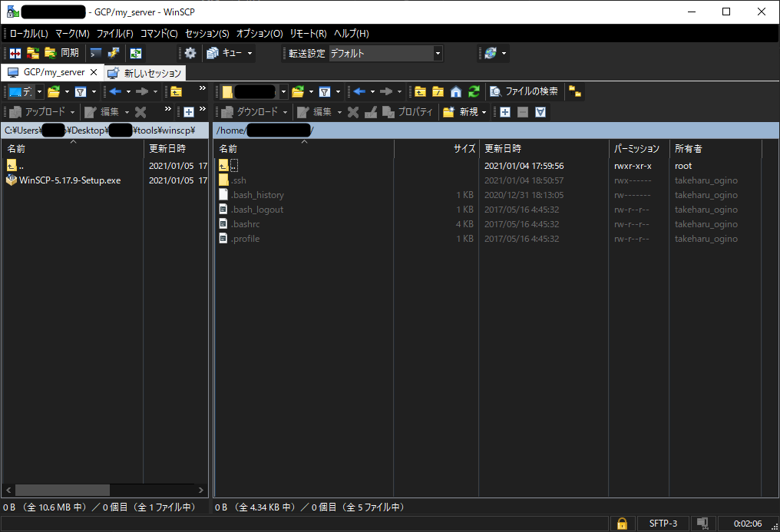780x532 pixels.
Task: Sort remote files by パーミッション column
Action: [639, 149]
